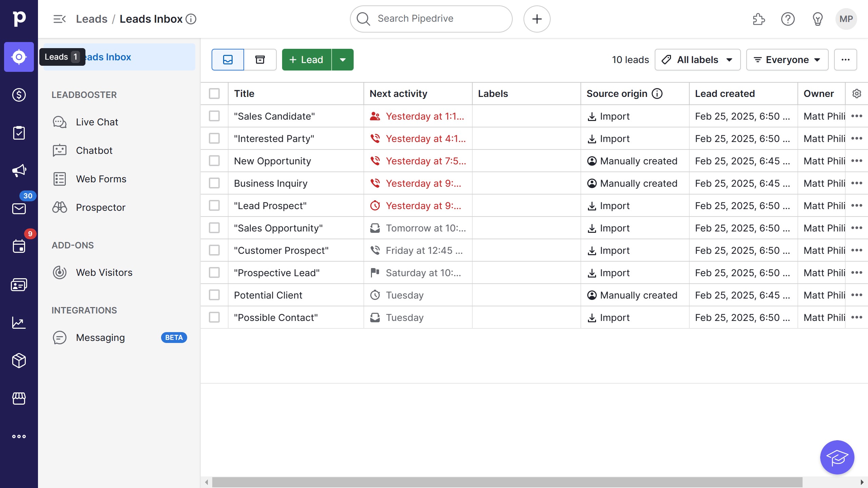Open the Prospector add-on
Image resolution: width=868 pixels, height=488 pixels.
(101, 207)
